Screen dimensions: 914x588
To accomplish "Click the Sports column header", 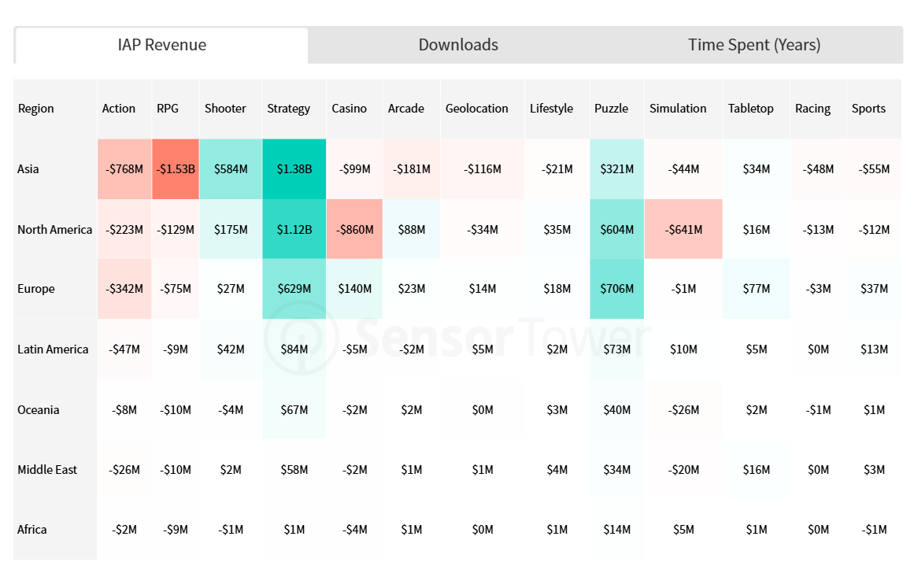I will [x=868, y=109].
